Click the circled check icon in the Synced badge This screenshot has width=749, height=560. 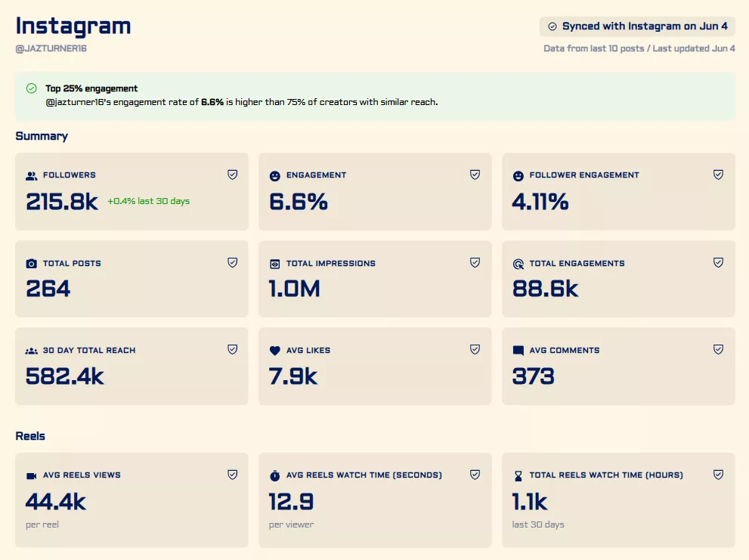[x=552, y=26]
